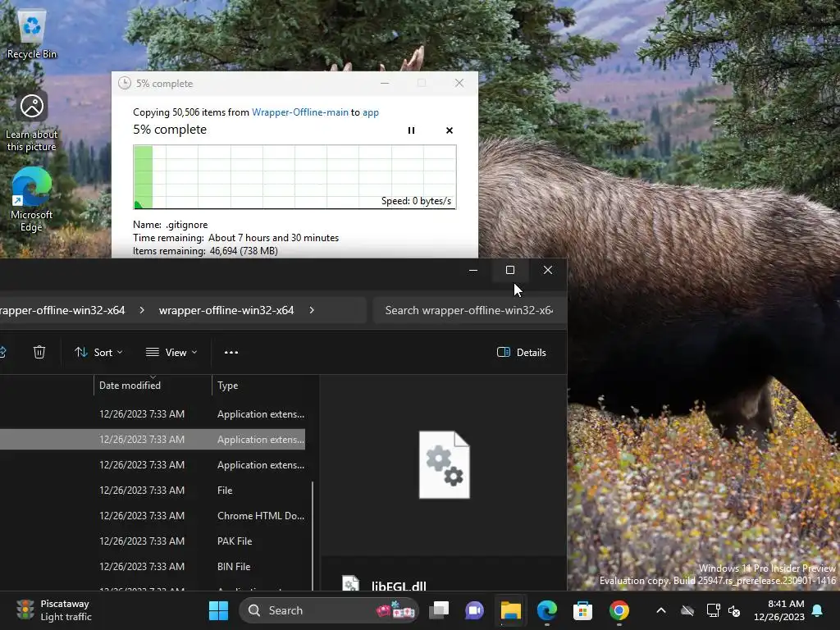Screen dimensions: 840x630
Task: Open the Recycle Bin desktop icon
Action: 32,35
